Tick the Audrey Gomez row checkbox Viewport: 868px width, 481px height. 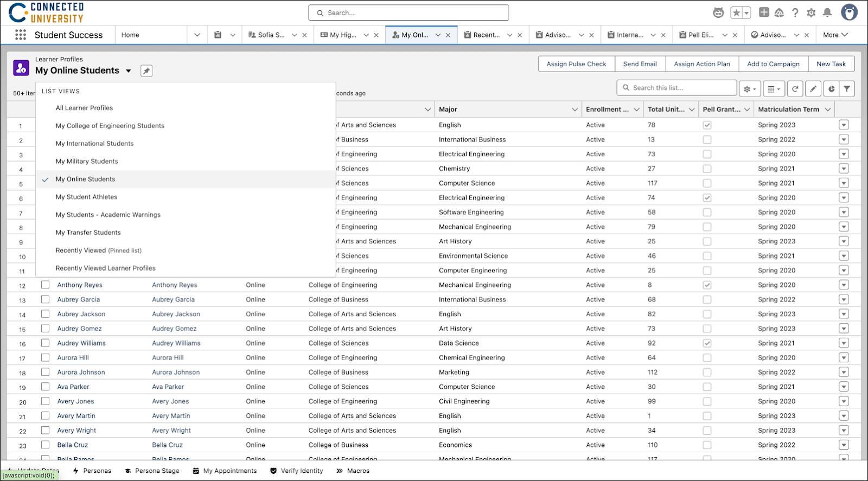[x=46, y=329]
